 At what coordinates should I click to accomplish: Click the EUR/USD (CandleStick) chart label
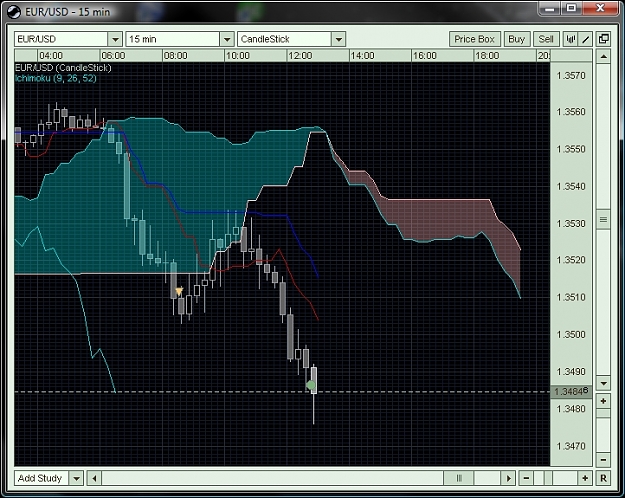[63, 68]
